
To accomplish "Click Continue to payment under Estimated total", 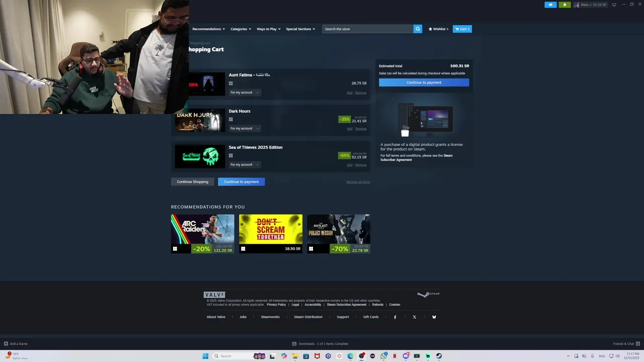I will point(424,82).
